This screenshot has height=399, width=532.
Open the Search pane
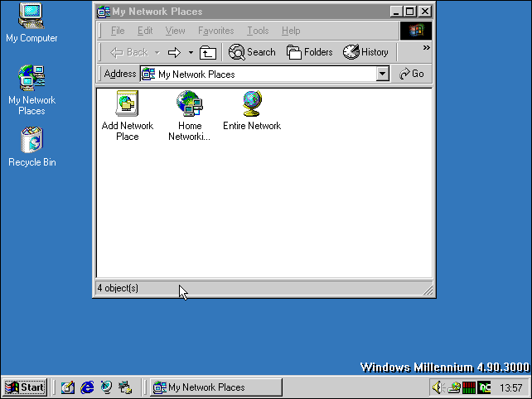[x=252, y=52]
